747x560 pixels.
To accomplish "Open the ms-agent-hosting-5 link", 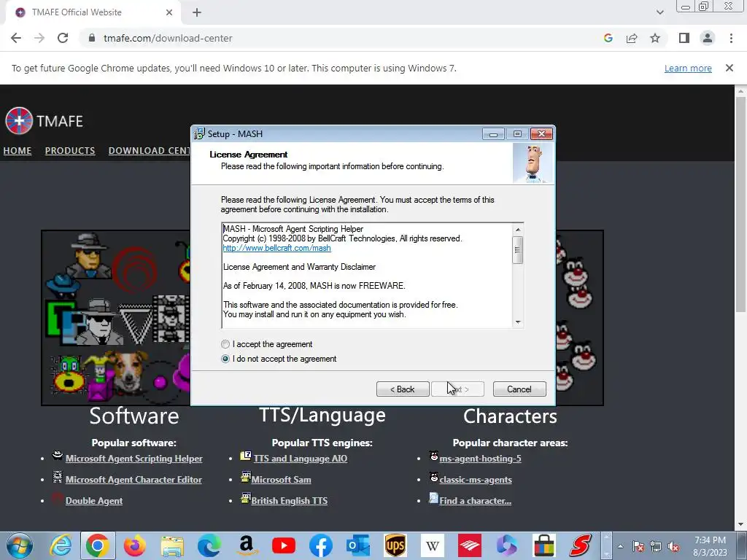I will pos(480,459).
